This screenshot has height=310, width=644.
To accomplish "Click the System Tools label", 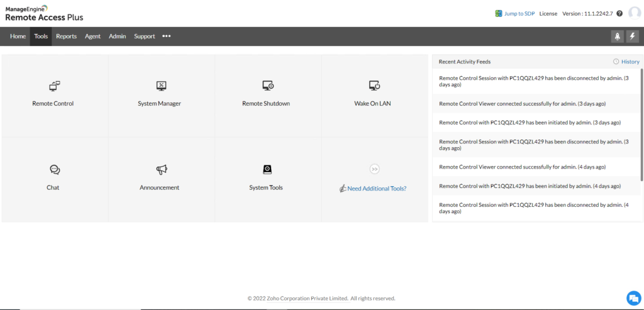I will click(x=266, y=187).
